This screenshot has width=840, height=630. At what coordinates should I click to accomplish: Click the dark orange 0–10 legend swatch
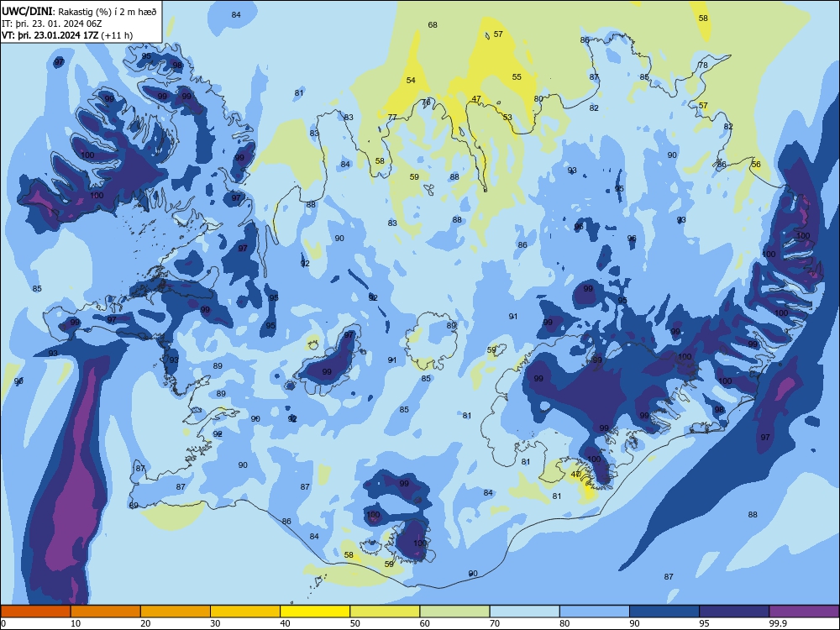(35, 612)
